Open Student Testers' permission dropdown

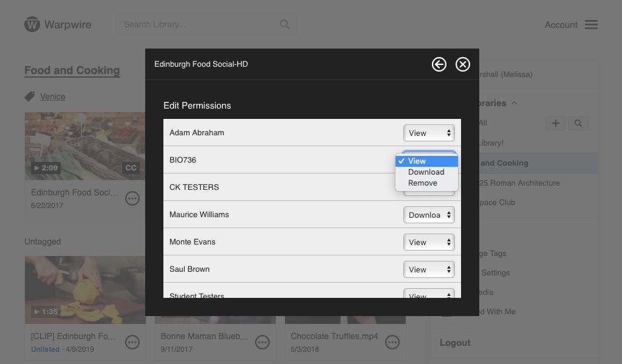click(429, 294)
